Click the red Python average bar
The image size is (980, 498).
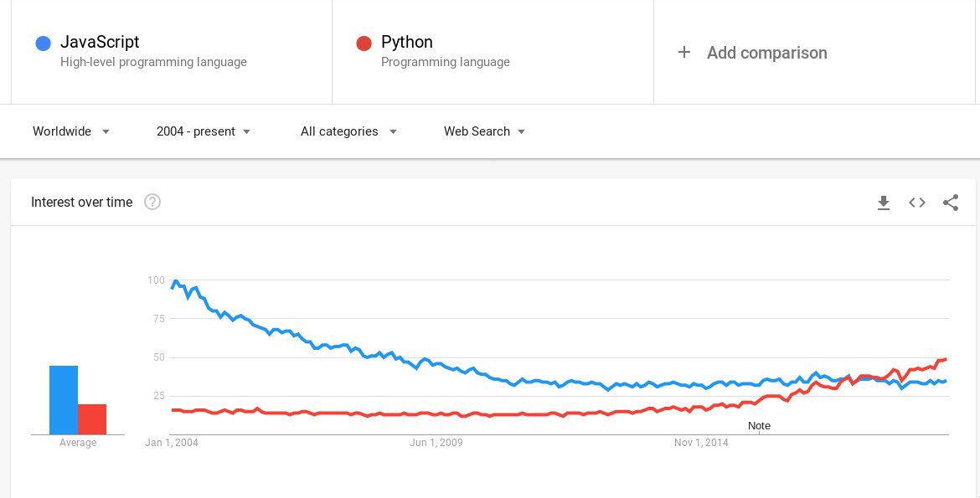(92, 419)
